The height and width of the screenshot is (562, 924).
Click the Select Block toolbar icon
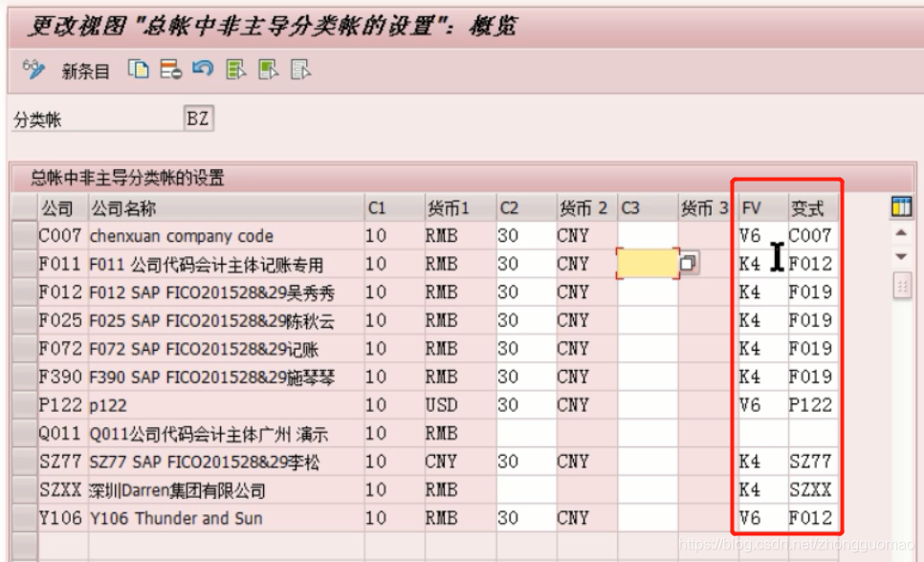[268, 70]
